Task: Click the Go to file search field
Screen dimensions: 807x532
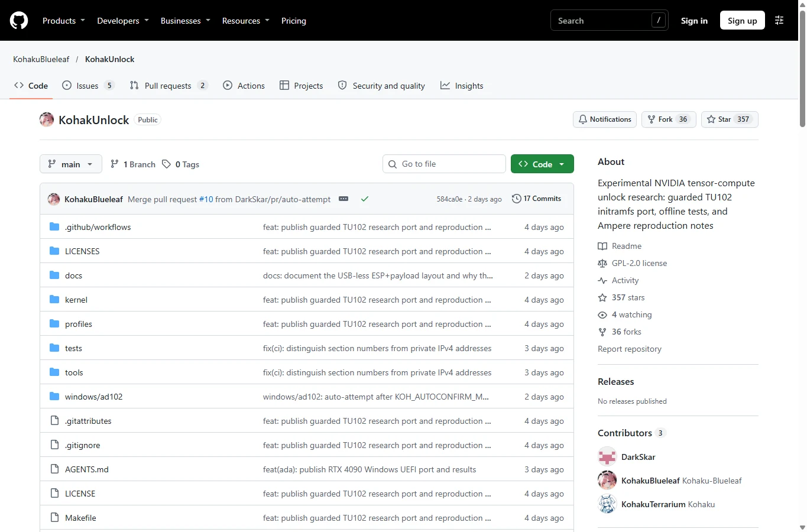Action: [x=444, y=164]
